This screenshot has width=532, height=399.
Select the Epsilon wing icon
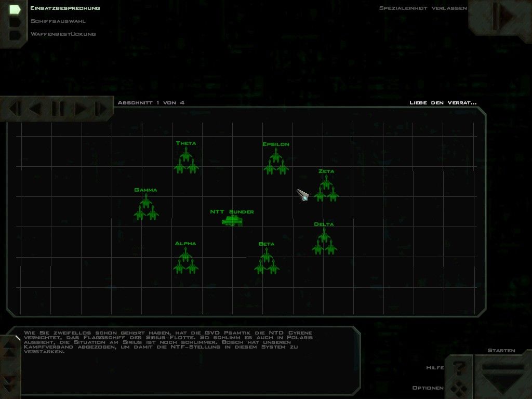(276, 162)
